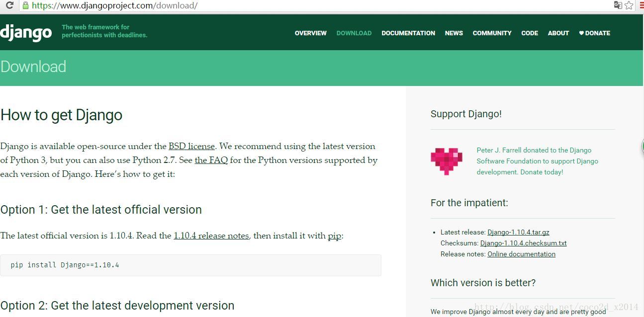Open the Documentation menu item

pyautogui.click(x=408, y=33)
